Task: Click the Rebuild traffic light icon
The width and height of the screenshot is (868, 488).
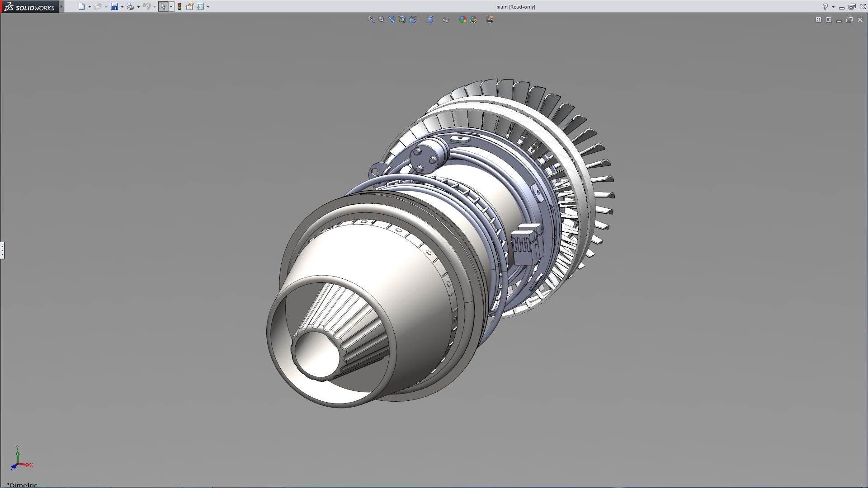Action: click(179, 6)
